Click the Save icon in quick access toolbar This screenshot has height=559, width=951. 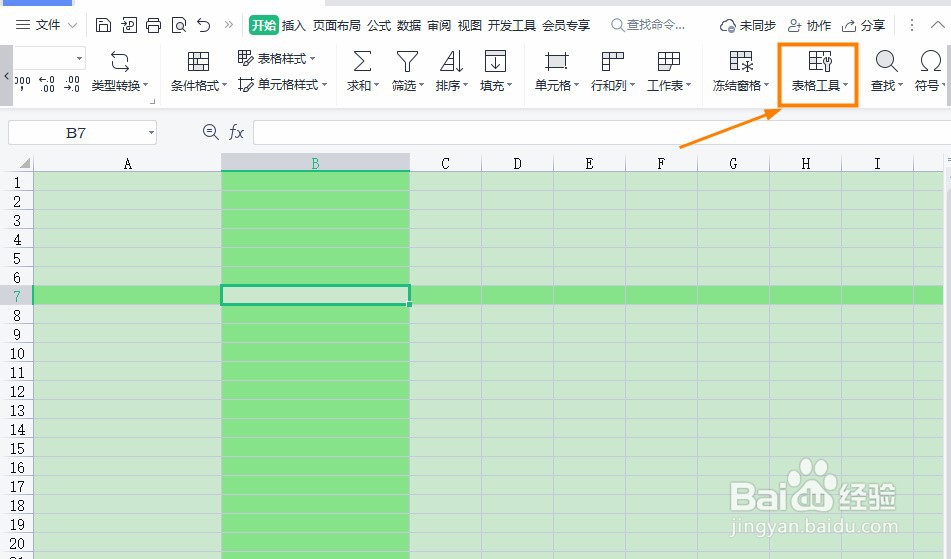tap(104, 25)
